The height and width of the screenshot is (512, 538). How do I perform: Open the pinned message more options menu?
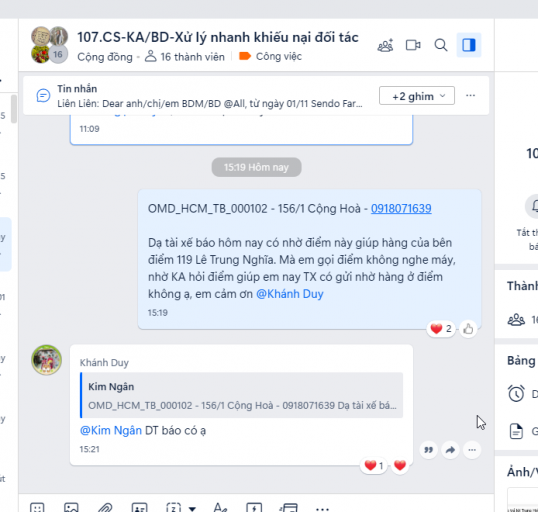point(470,95)
